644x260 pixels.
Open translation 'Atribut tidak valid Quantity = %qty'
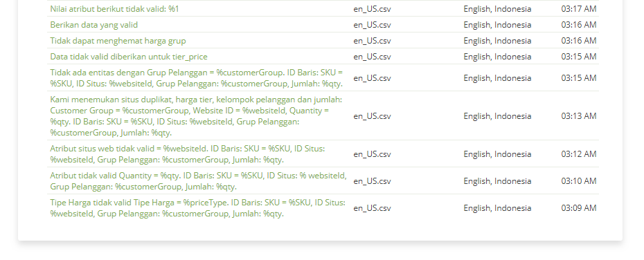[198, 181]
